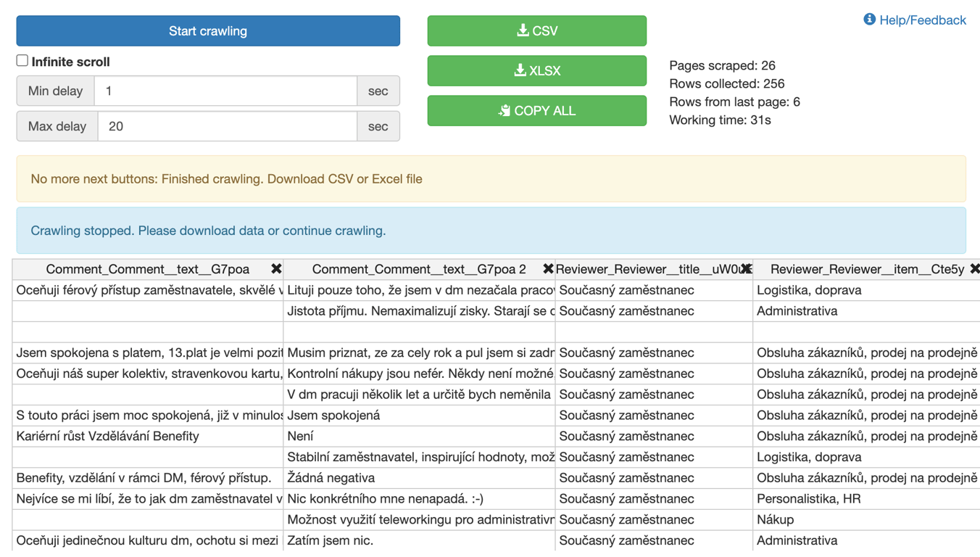Click the Comment_Comment__text__G7poa column header
Viewport: 980px width, 557px height.
[x=148, y=269]
